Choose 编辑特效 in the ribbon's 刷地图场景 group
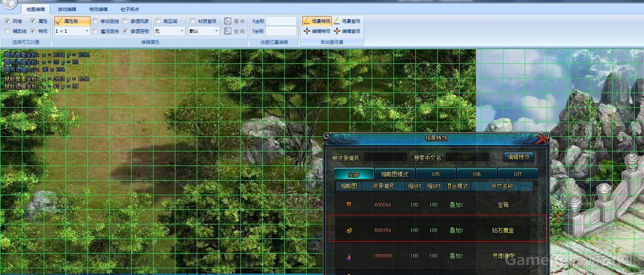644x275 pixels. click(x=317, y=31)
